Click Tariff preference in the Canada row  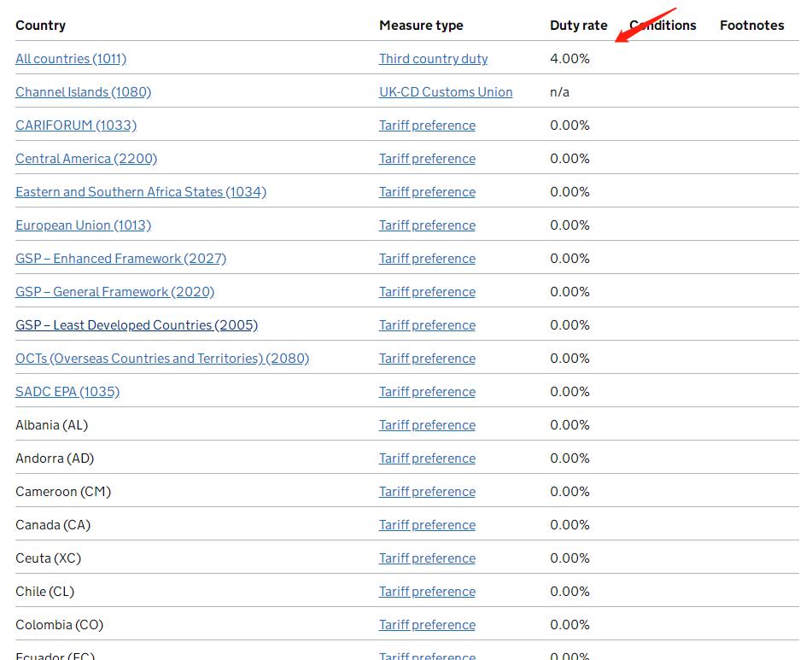(x=427, y=525)
